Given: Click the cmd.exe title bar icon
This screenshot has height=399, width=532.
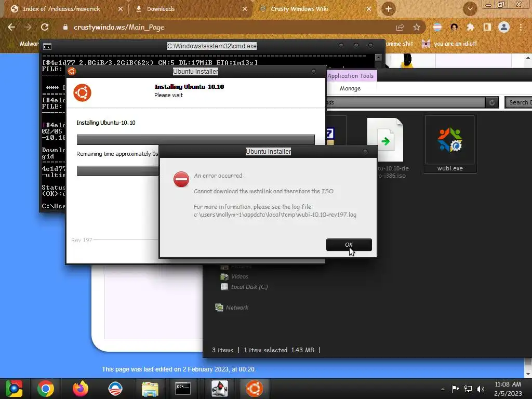Looking at the screenshot, I should (47, 46).
